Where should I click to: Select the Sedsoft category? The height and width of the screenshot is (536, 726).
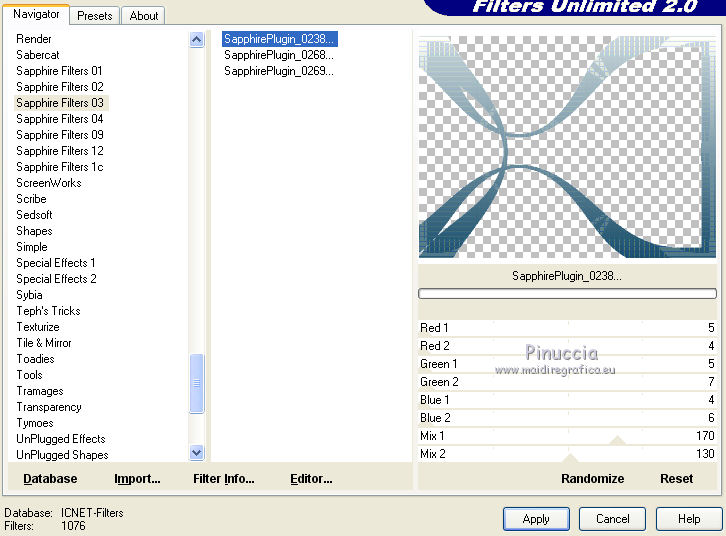pyautogui.click(x=34, y=215)
